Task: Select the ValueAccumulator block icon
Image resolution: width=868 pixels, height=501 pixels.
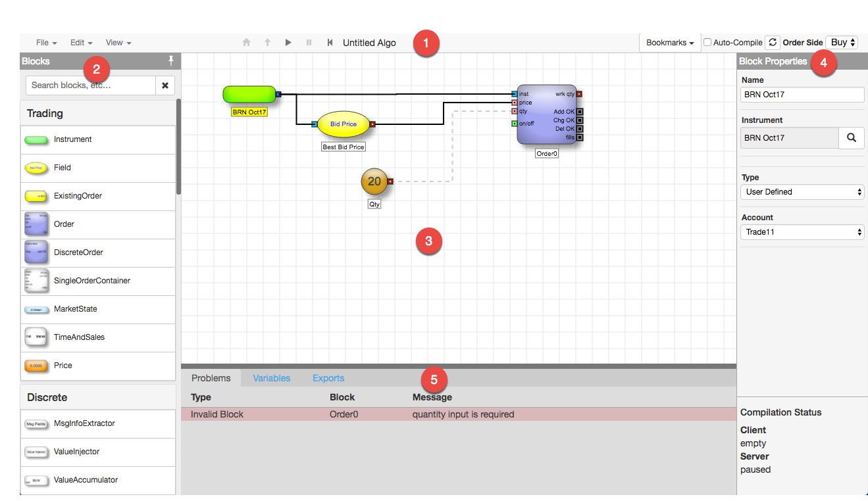Action: pos(36,481)
